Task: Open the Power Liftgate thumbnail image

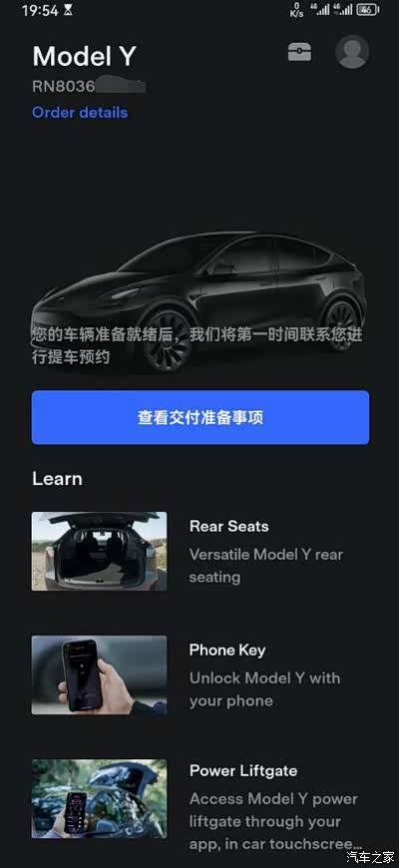Action: point(99,799)
